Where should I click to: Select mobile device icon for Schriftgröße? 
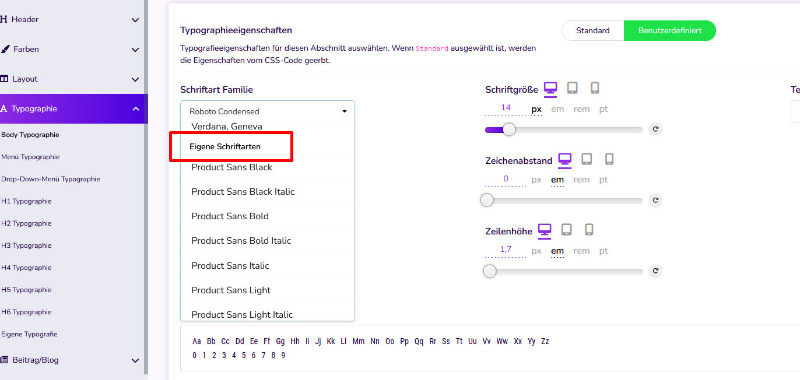[595, 89]
